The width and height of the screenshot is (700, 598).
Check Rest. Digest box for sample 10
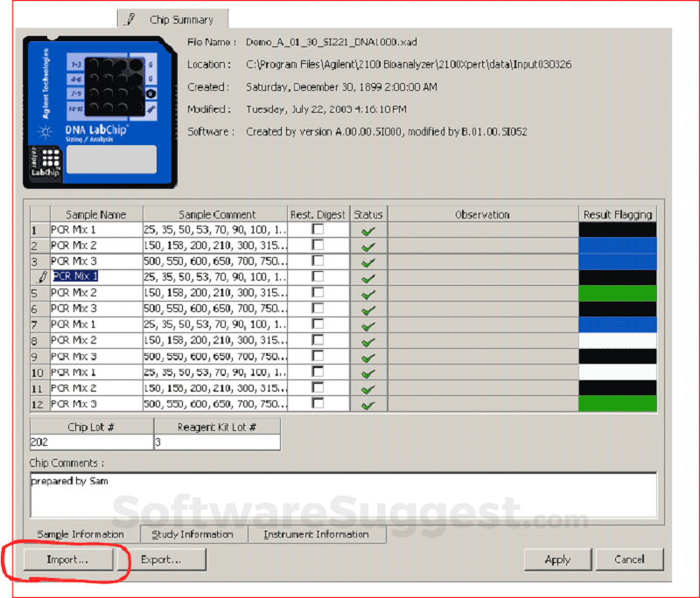tap(318, 372)
